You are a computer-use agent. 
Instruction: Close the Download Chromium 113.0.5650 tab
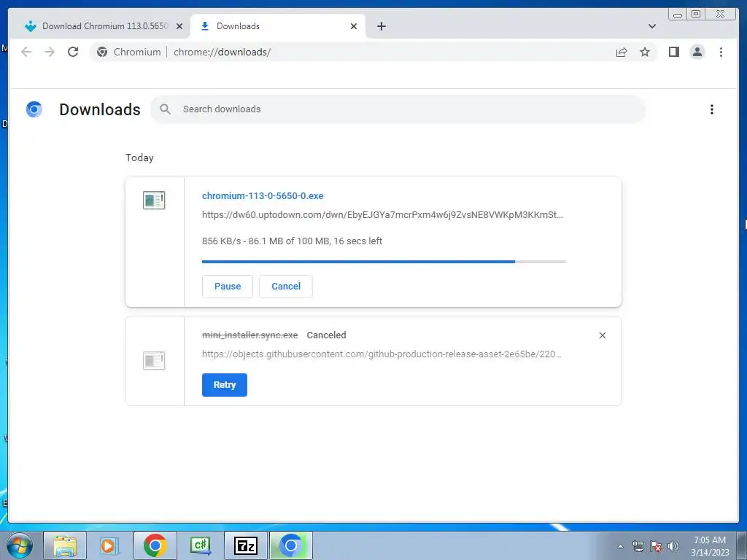click(x=179, y=26)
